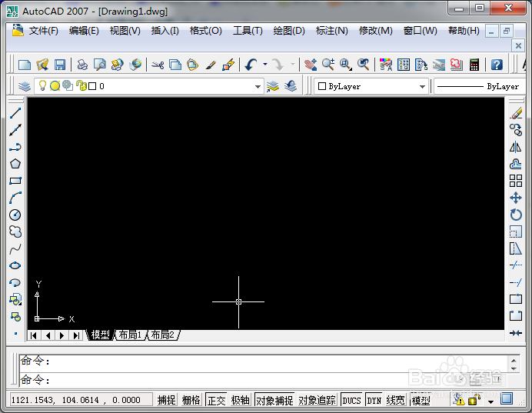Toggle DYN dynamic input
The width and height of the screenshot is (532, 413).
coord(374,400)
